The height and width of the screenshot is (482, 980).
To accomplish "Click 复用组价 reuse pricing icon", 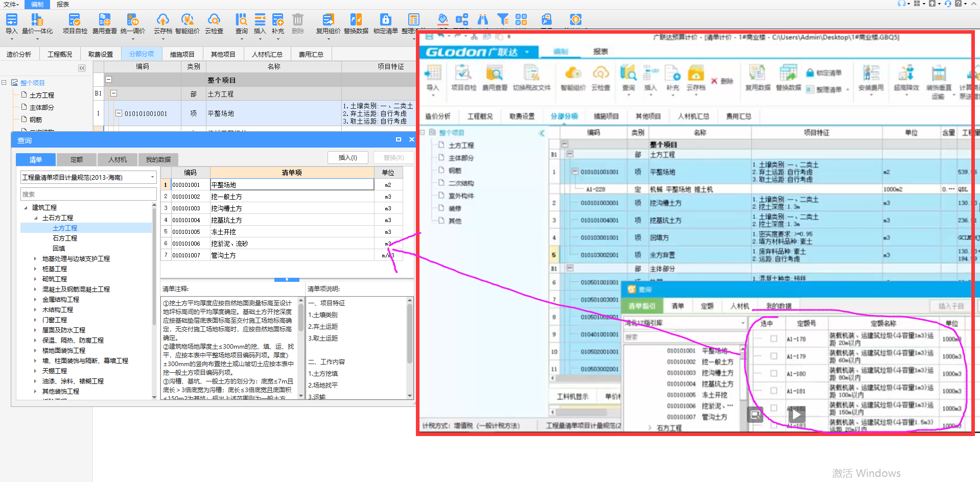I will coord(328,20).
